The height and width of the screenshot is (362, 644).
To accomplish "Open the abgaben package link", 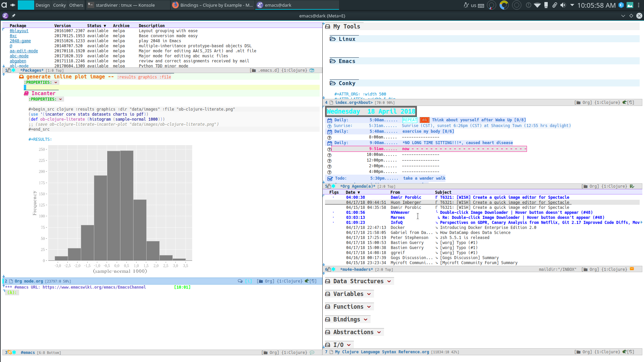I will 18,61.
